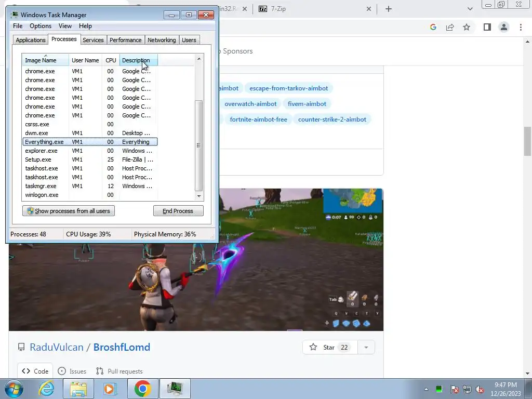Open the View menu in Task Manager
532x399 pixels.
[65, 26]
